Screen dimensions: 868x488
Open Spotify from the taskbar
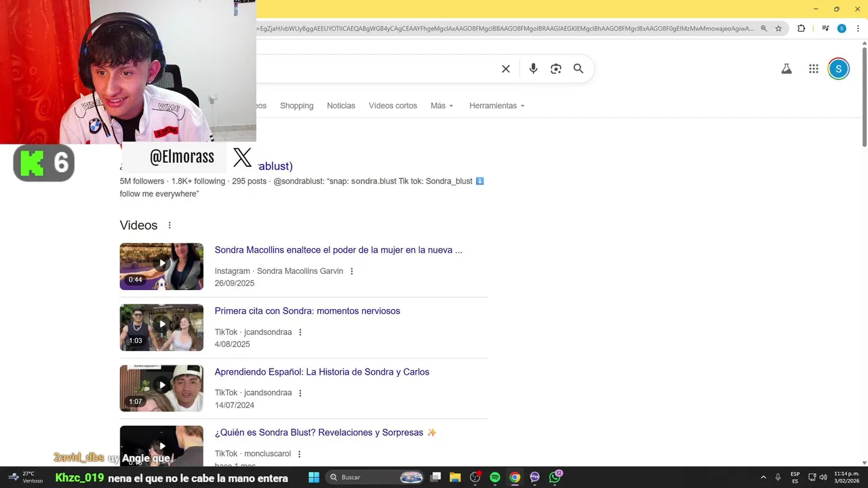(495, 477)
